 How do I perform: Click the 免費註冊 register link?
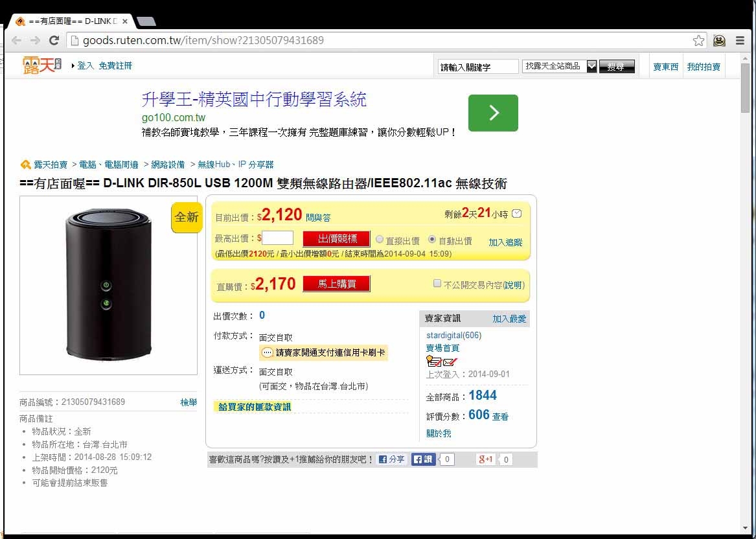115,65
